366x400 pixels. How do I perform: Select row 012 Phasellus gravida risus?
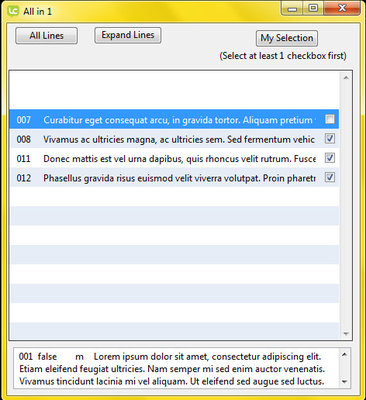tap(174, 177)
